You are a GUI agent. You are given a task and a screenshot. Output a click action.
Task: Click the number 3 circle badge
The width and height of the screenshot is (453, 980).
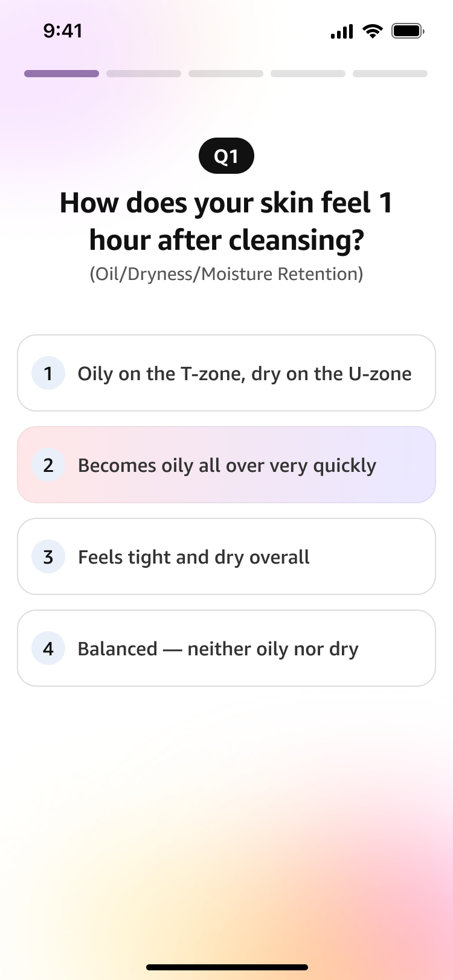pos(48,557)
